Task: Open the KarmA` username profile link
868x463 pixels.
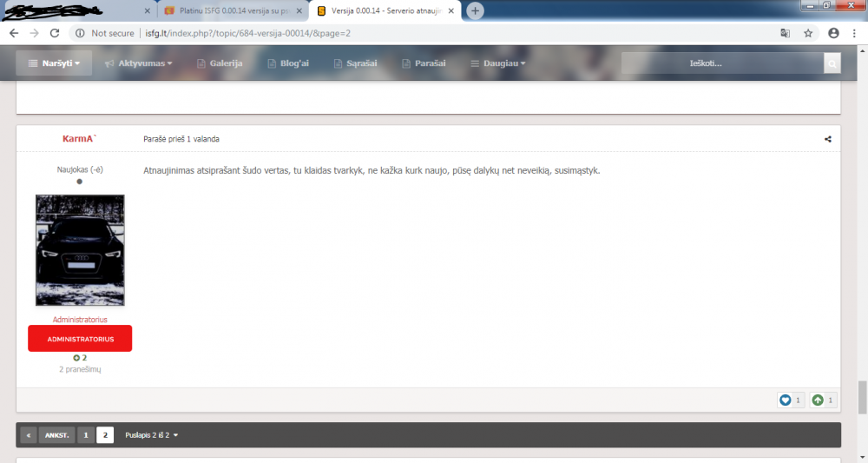Action: pos(80,139)
